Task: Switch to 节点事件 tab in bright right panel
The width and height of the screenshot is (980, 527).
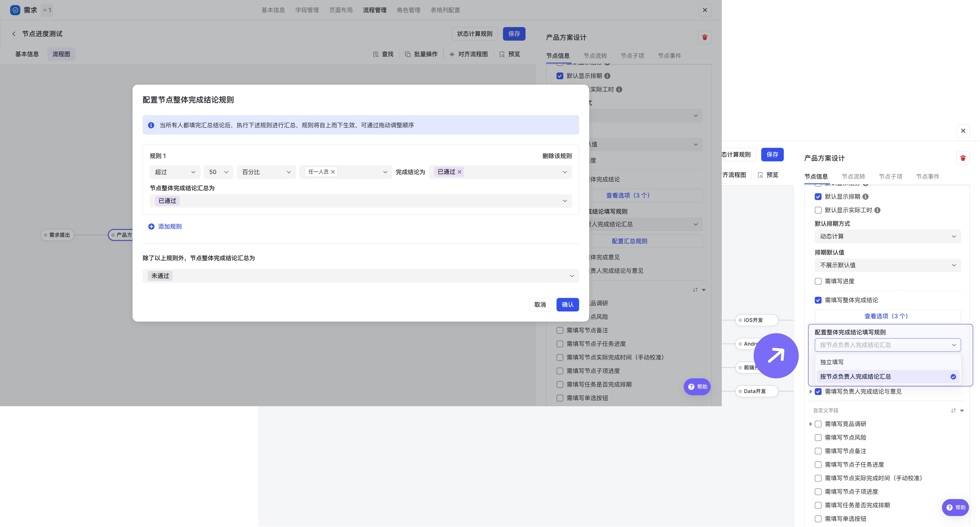Action: pos(928,177)
